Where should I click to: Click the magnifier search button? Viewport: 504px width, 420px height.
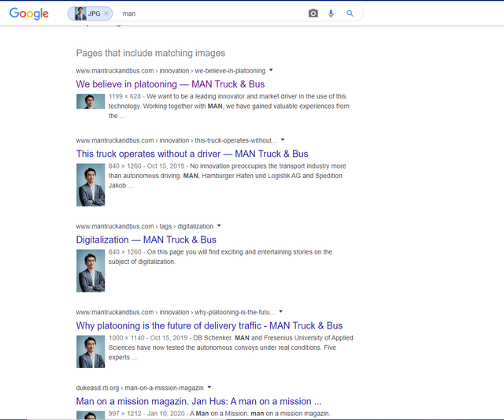point(350,13)
